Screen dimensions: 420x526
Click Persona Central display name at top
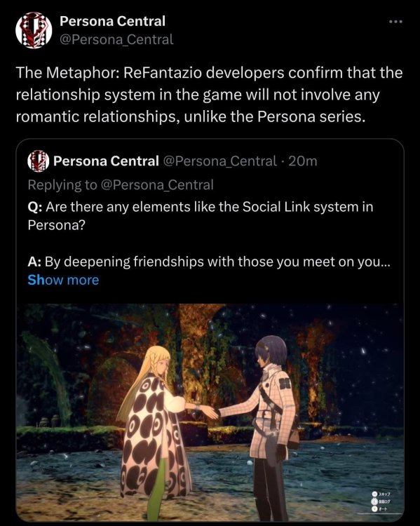112,21
